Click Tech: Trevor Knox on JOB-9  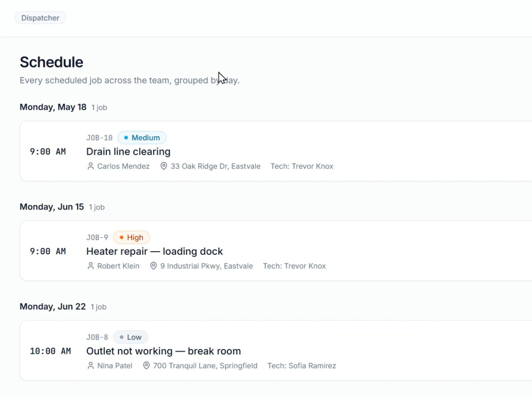pos(295,266)
